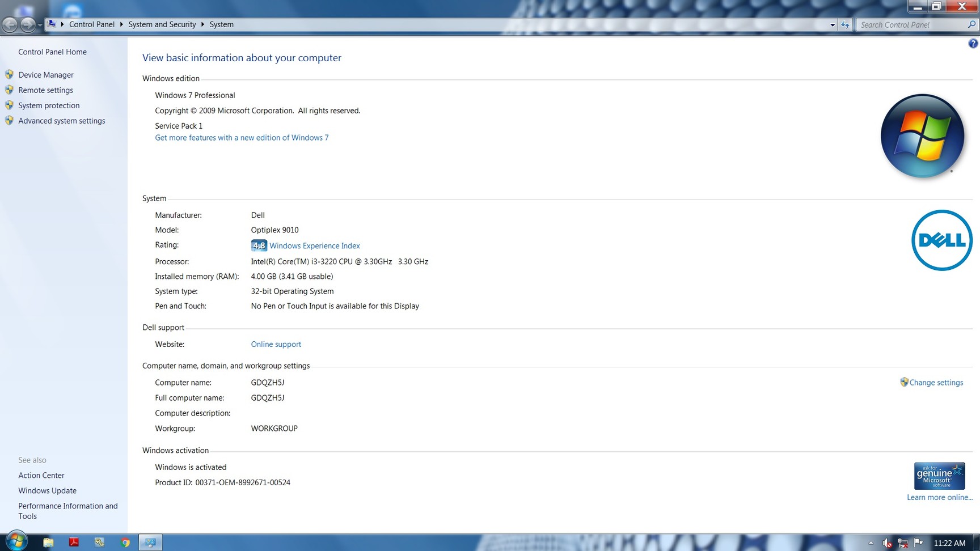Click the Search Control Panel field
Viewport: 980px width, 551px height.
click(911, 25)
